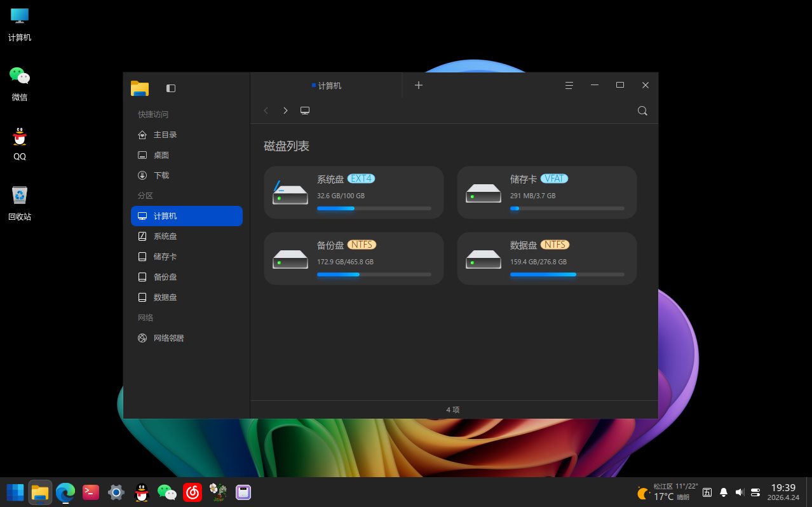This screenshot has height=507, width=812.
Task: Open settings gear in taskbar
Action: (x=116, y=492)
